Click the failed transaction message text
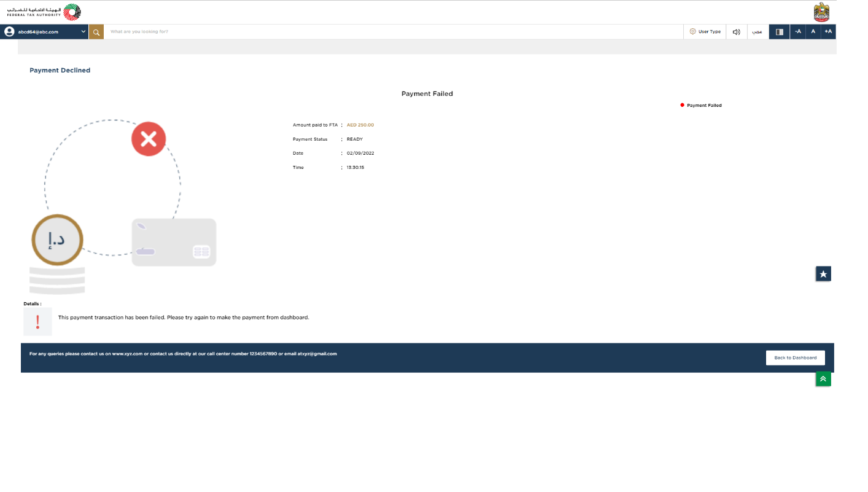 pos(184,318)
